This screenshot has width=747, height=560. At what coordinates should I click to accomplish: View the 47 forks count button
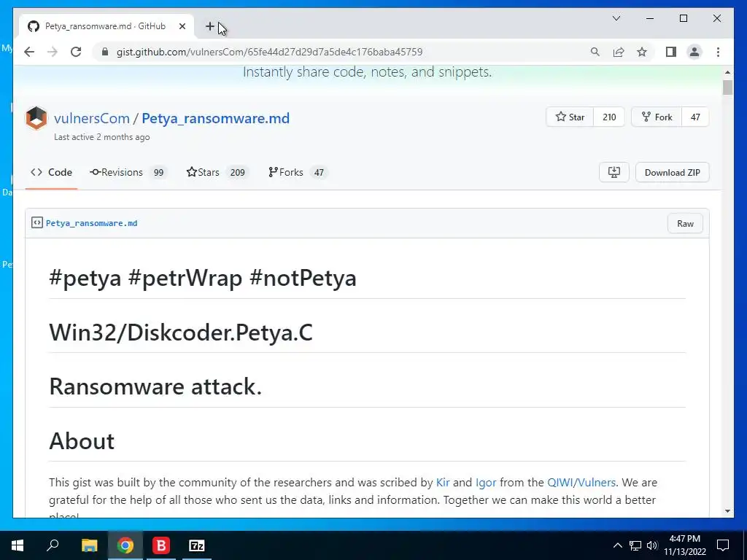695,117
